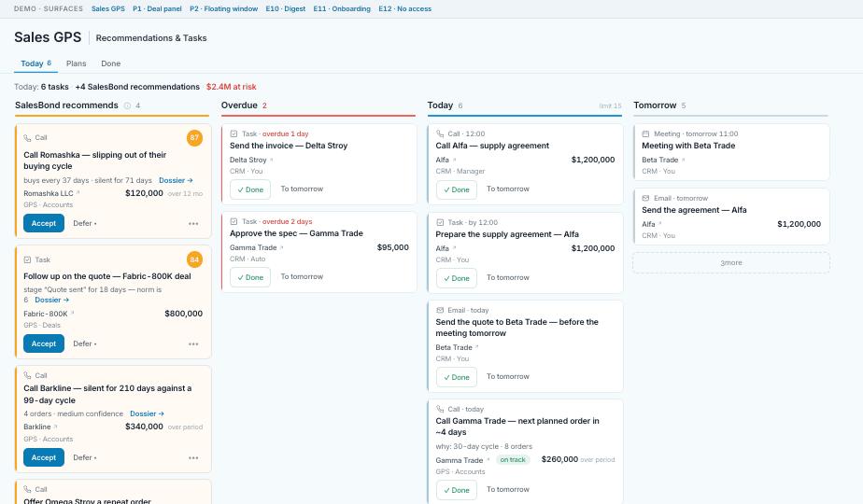The image size is (863, 504).
Task: Move Send the quote to Beta Trade to tomorrow
Action: point(507,376)
